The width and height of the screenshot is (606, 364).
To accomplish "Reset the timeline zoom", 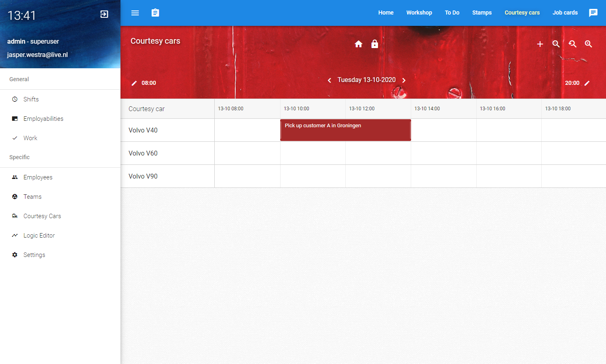I will [572, 44].
